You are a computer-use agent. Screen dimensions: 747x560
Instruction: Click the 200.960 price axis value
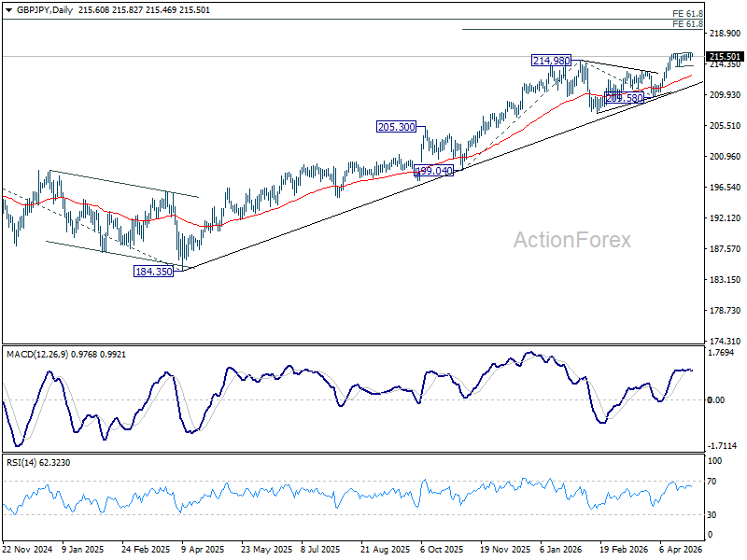pyautogui.click(x=724, y=156)
